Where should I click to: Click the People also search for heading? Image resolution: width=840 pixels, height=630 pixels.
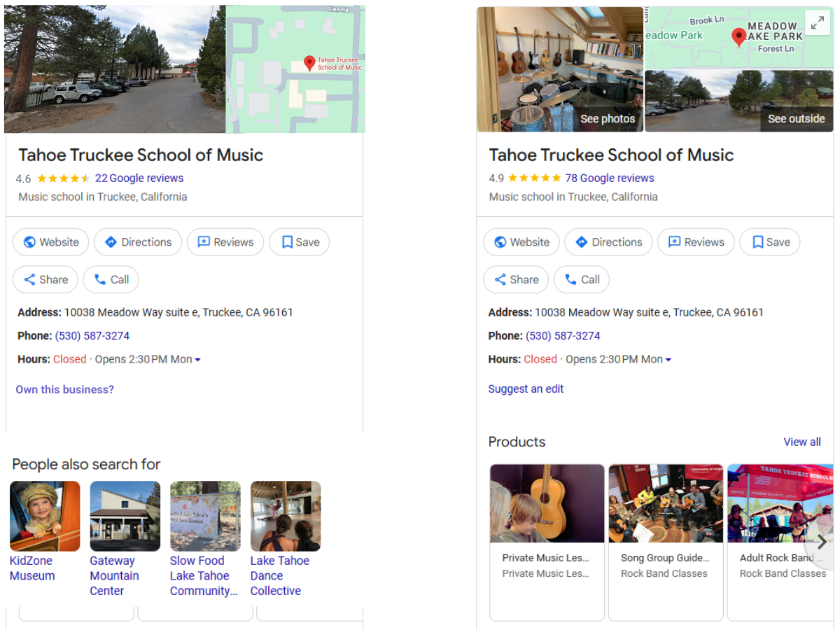(86, 464)
